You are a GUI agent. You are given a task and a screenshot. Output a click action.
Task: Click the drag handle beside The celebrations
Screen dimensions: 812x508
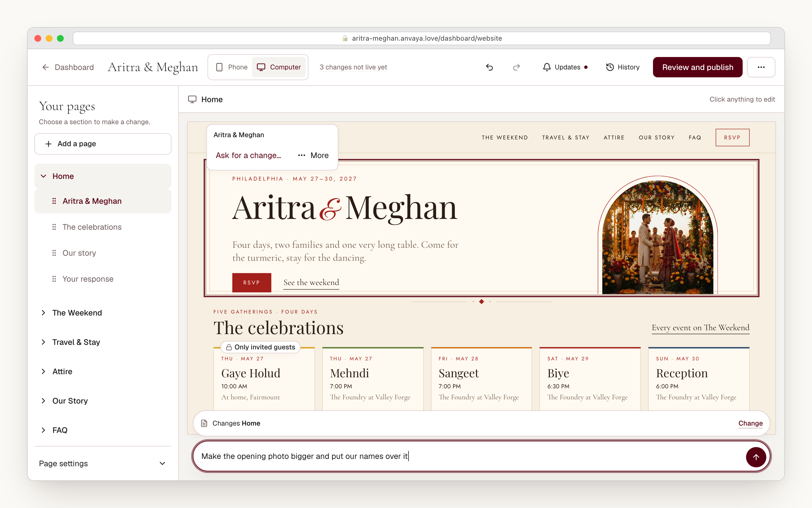pyautogui.click(x=54, y=227)
